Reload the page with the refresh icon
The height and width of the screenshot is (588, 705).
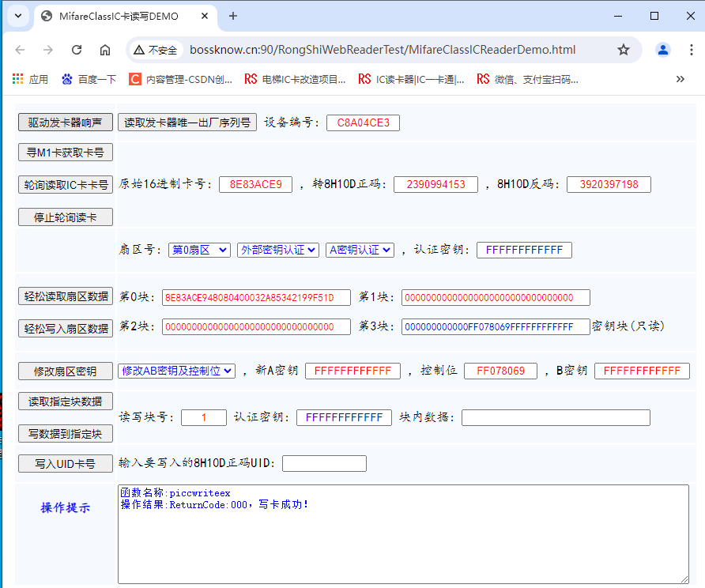point(77,50)
